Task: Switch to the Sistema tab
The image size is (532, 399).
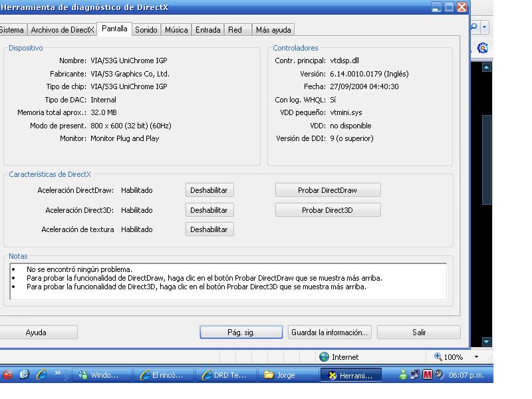Action: tap(13, 30)
